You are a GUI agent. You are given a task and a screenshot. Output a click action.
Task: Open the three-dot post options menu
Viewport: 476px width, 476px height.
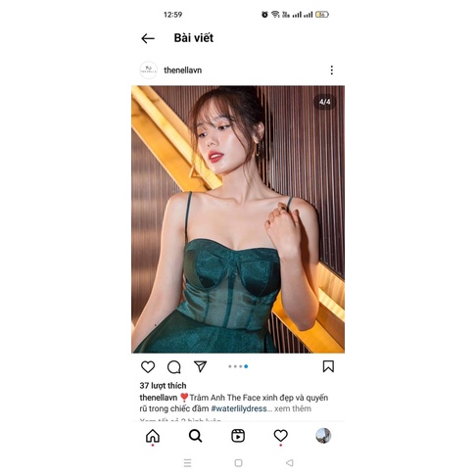(x=331, y=71)
